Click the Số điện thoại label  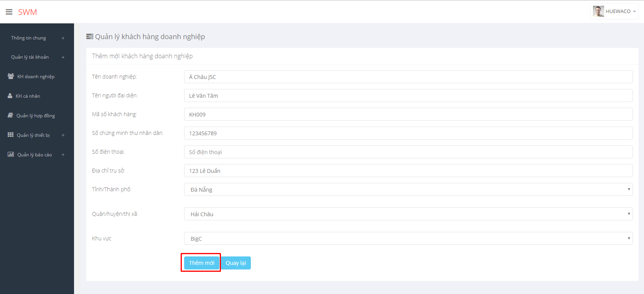point(109,152)
